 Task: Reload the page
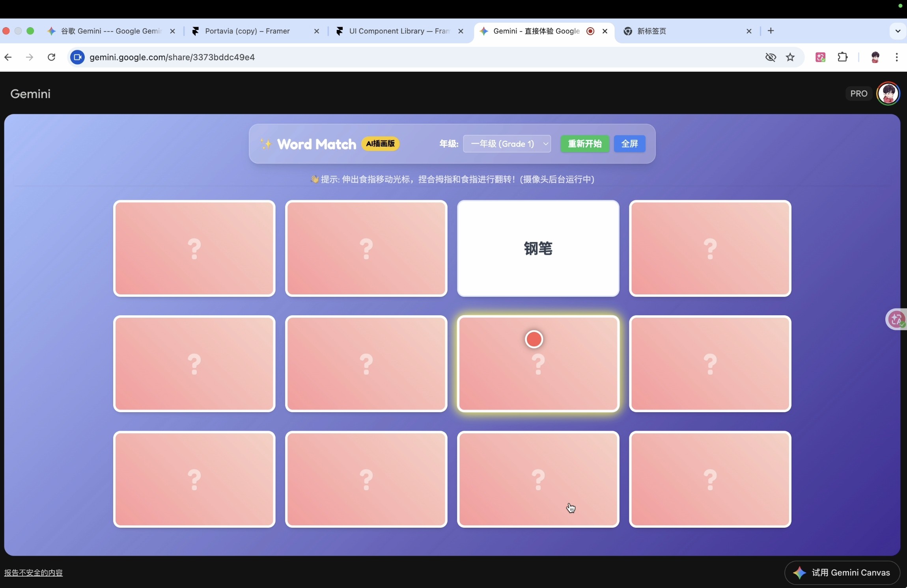[51, 58]
